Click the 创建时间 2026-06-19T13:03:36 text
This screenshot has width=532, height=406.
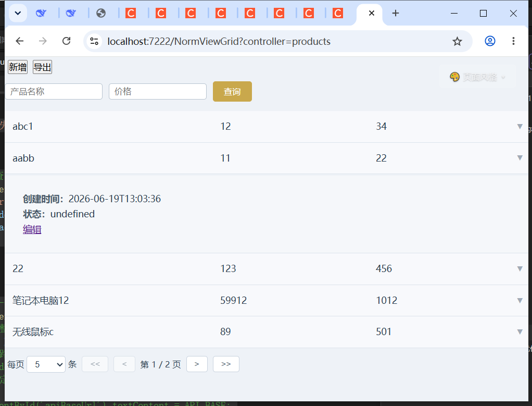[92, 199]
